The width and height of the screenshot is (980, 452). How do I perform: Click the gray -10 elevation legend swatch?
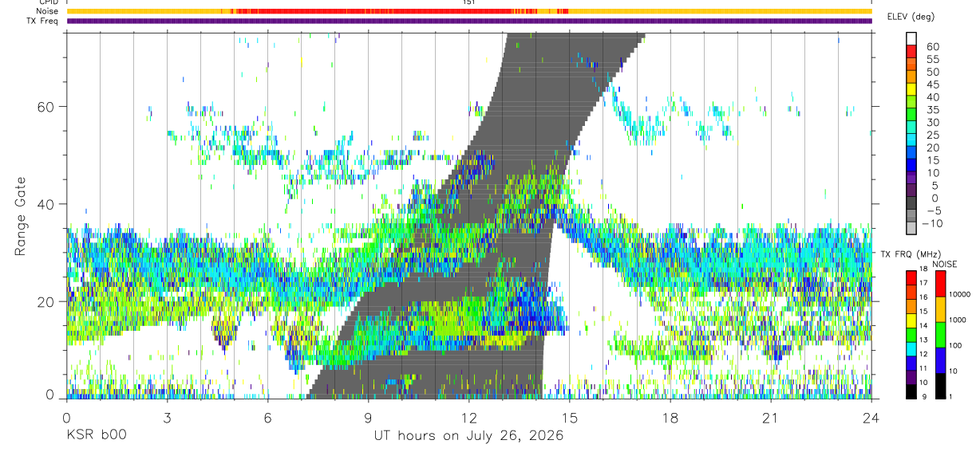911,229
